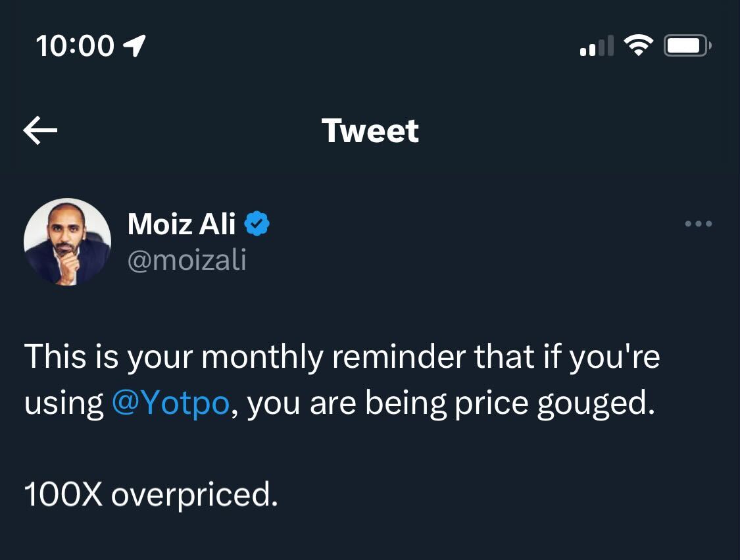
Task: Tap the blue verified badge
Action: (257, 224)
